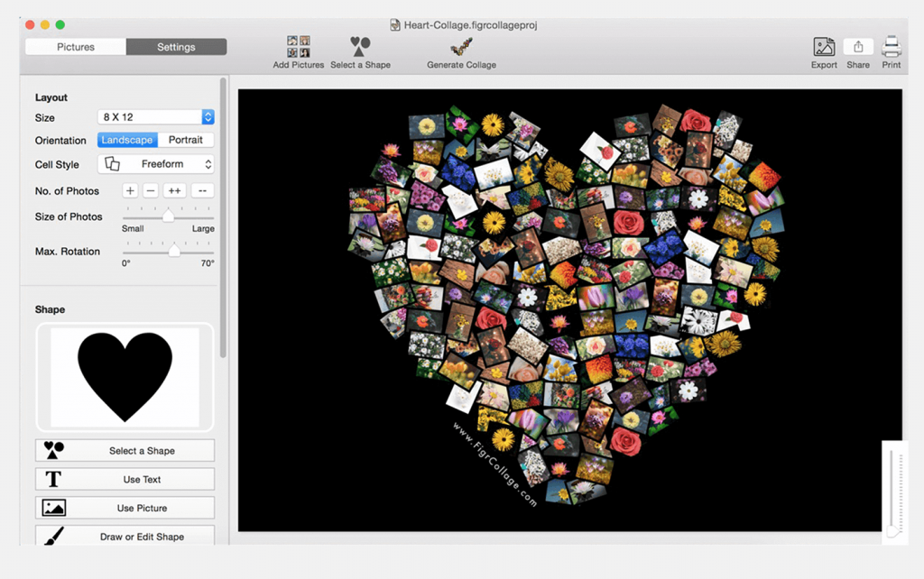Open the Cell Style Freeform dropdown
The height and width of the screenshot is (579, 924).
point(155,164)
